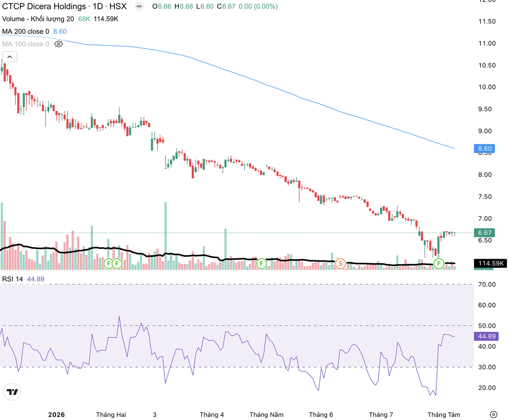
Task: Click the 60.00 RSI axis label
Action: click(487, 305)
